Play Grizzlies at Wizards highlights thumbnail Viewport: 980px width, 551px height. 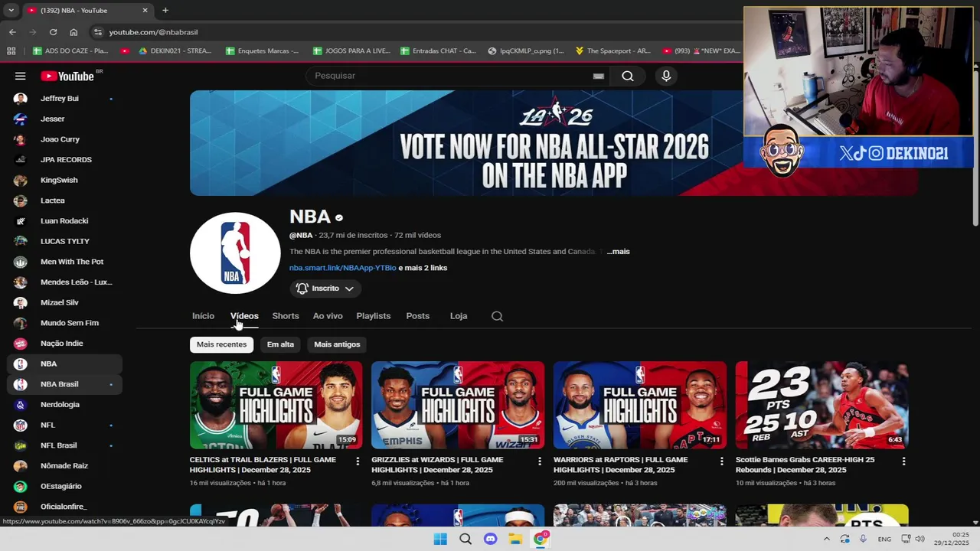(x=458, y=405)
